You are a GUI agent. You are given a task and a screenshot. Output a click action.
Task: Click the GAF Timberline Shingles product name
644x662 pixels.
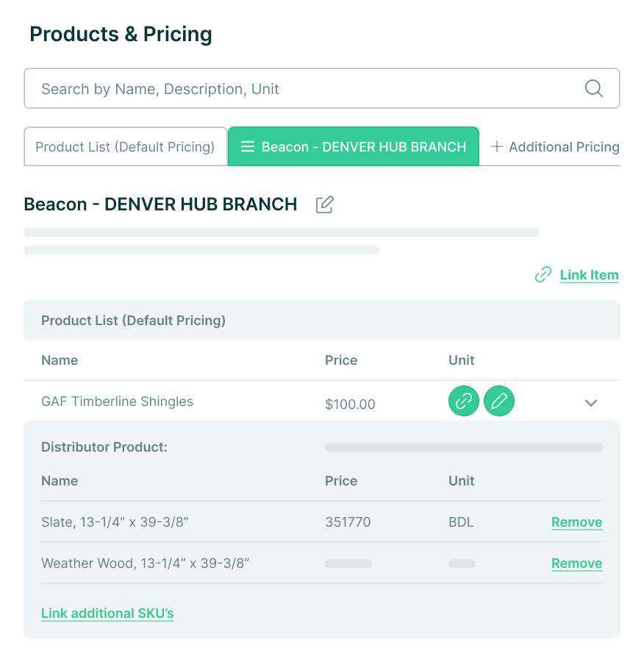click(118, 402)
